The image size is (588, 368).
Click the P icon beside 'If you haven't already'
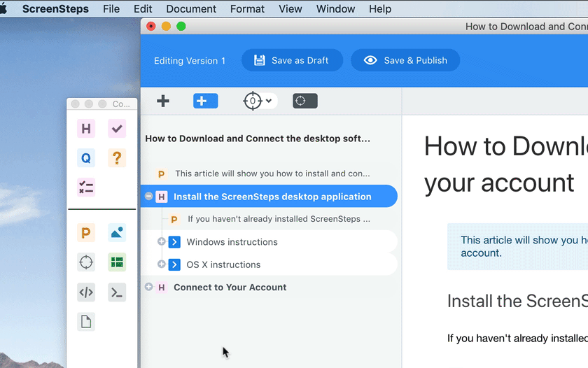point(174,219)
